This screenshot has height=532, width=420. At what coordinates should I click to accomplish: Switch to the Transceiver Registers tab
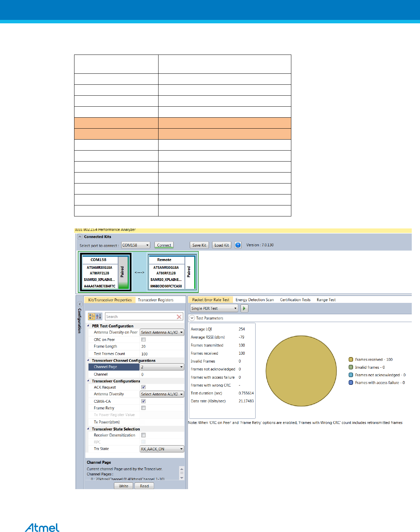tap(155, 300)
